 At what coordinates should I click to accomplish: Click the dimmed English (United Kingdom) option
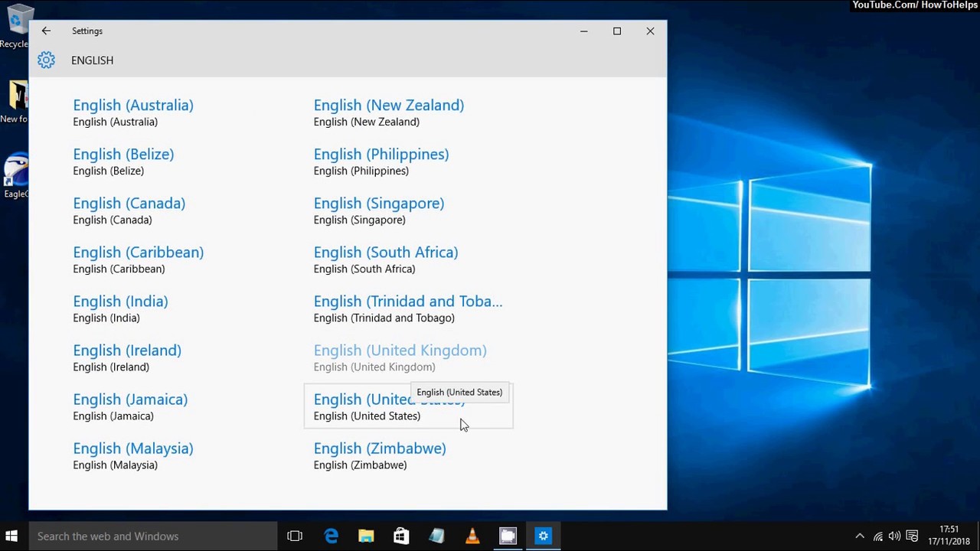point(400,357)
